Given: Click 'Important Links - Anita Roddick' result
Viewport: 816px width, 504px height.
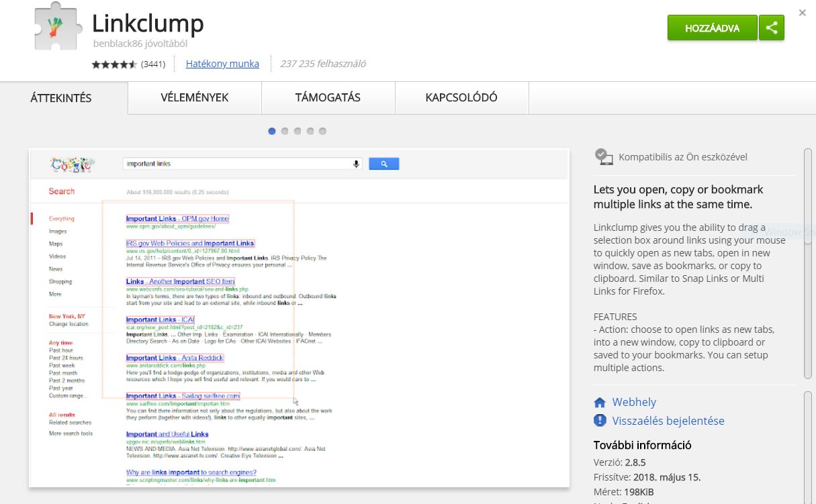Looking at the screenshot, I should [175, 358].
